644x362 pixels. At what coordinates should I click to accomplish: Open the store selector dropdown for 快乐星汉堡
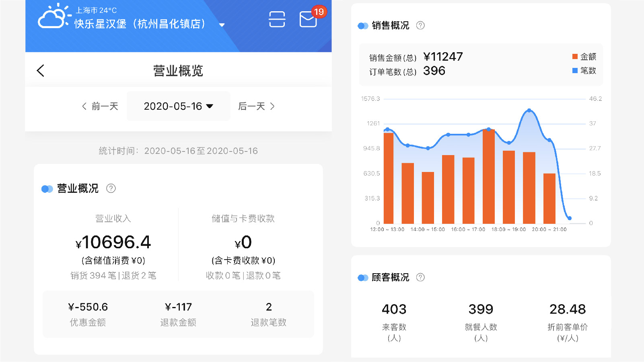pyautogui.click(x=222, y=25)
